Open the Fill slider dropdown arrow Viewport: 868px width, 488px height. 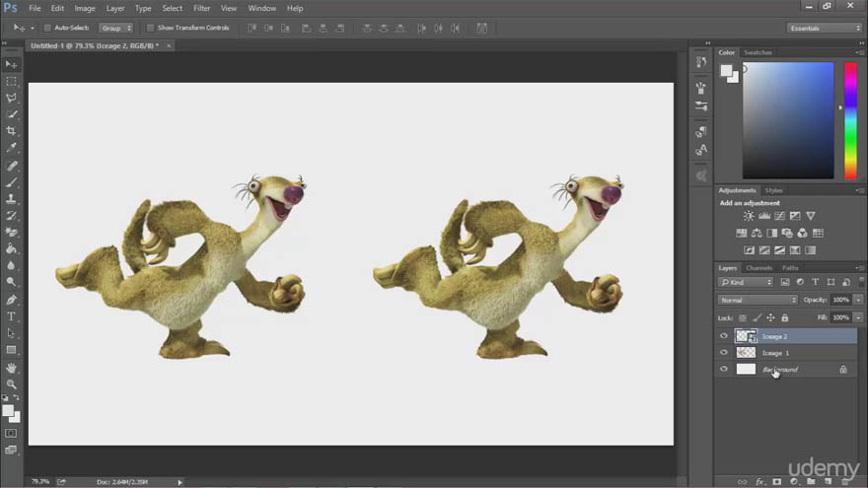pyautogui.click(x=858, y=317)
